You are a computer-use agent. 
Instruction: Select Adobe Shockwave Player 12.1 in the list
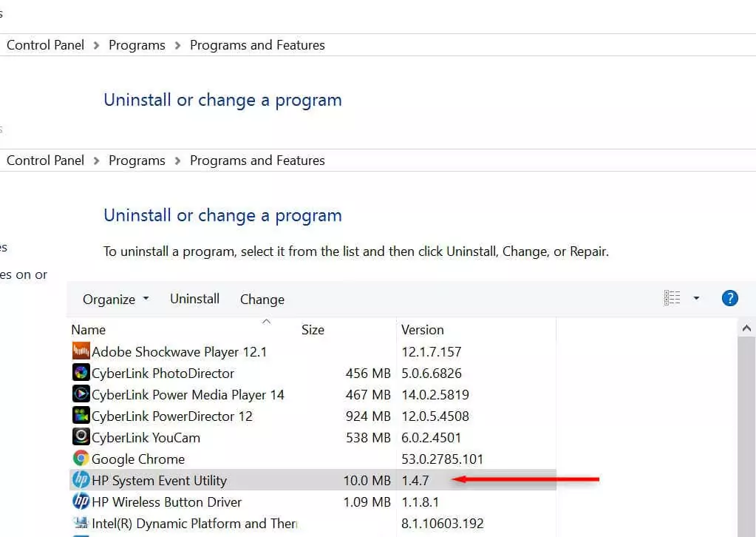pos(179,352)
